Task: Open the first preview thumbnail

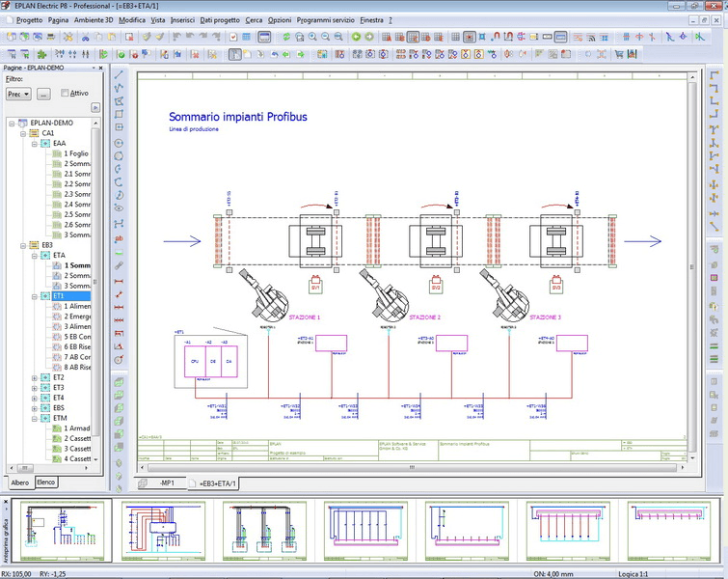Action: click(x=62, y=530)
